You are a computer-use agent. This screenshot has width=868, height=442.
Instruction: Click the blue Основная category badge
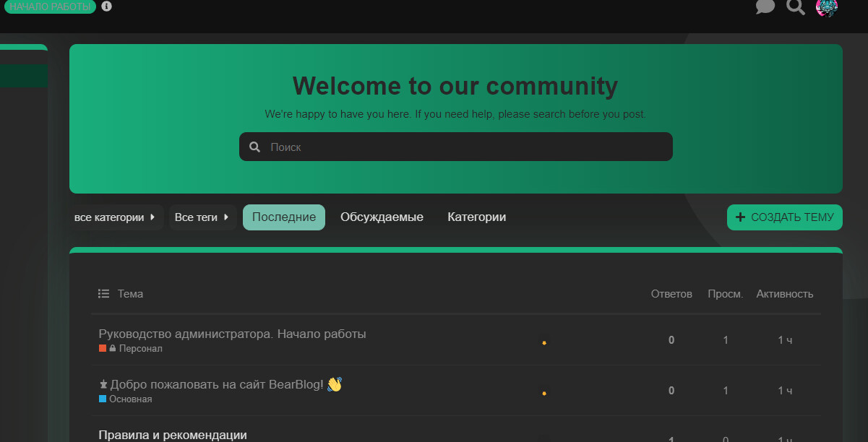pos(126,399)
